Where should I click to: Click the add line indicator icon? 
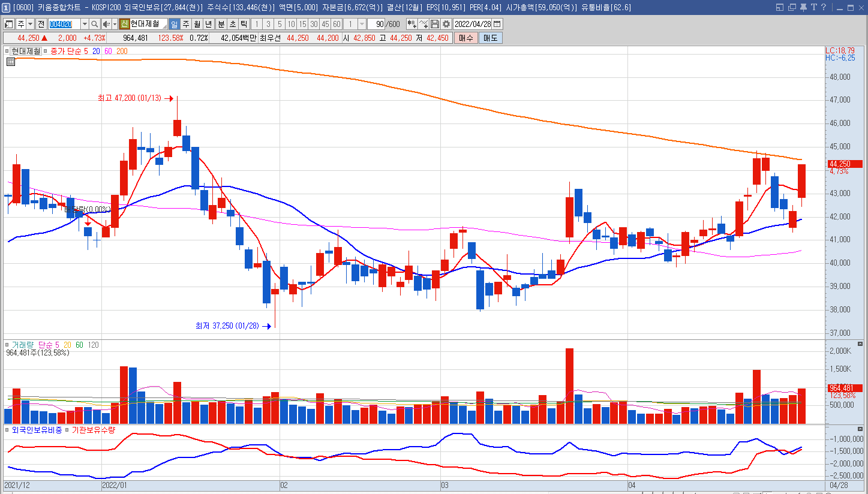click(424, 24)
